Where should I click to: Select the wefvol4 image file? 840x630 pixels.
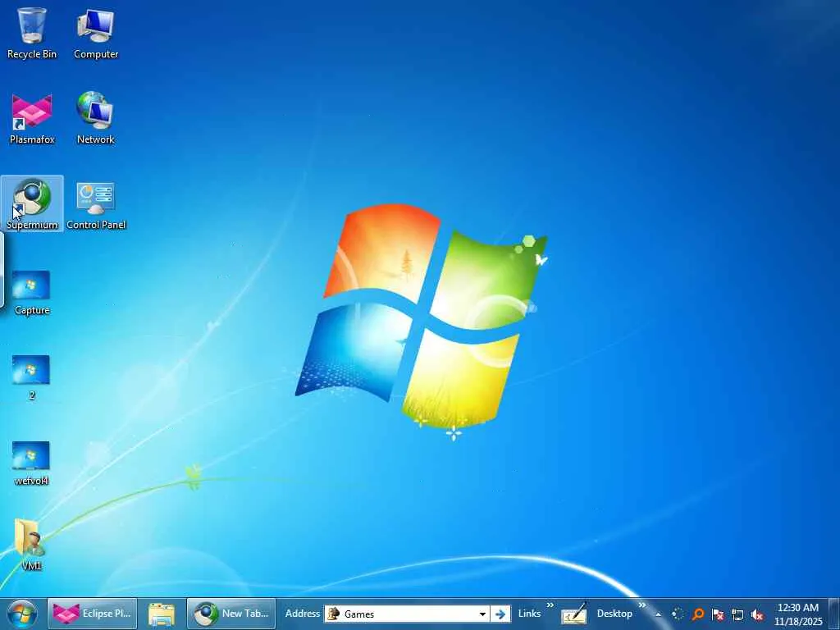(32, 463)
